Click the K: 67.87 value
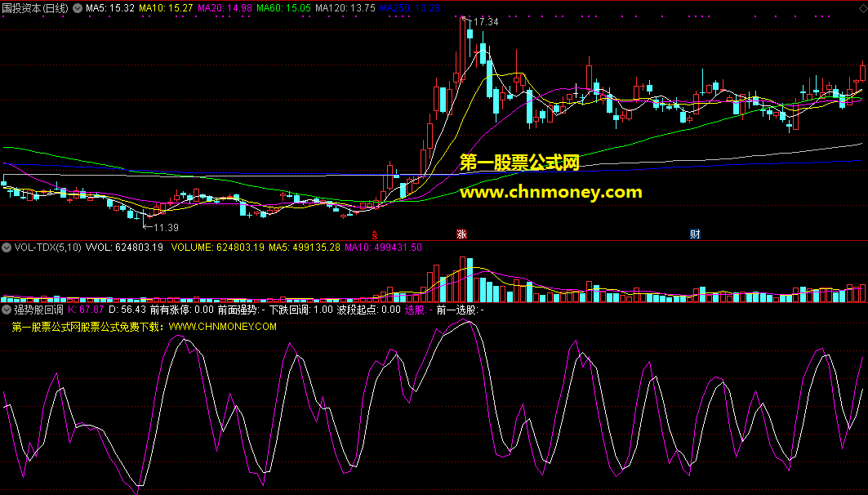The image size is (868, 495). click(86, 310)
